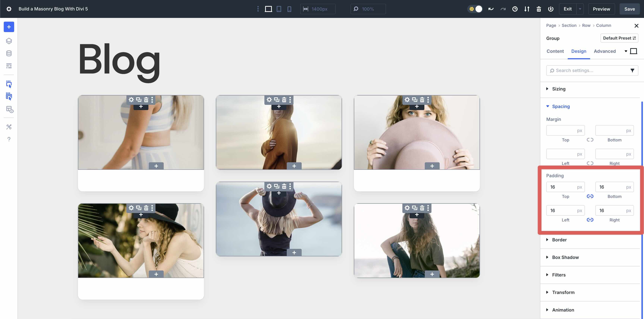
Task: Toggle linked padding left and right values
Action: pyautogui.click(x=590, y=220)
